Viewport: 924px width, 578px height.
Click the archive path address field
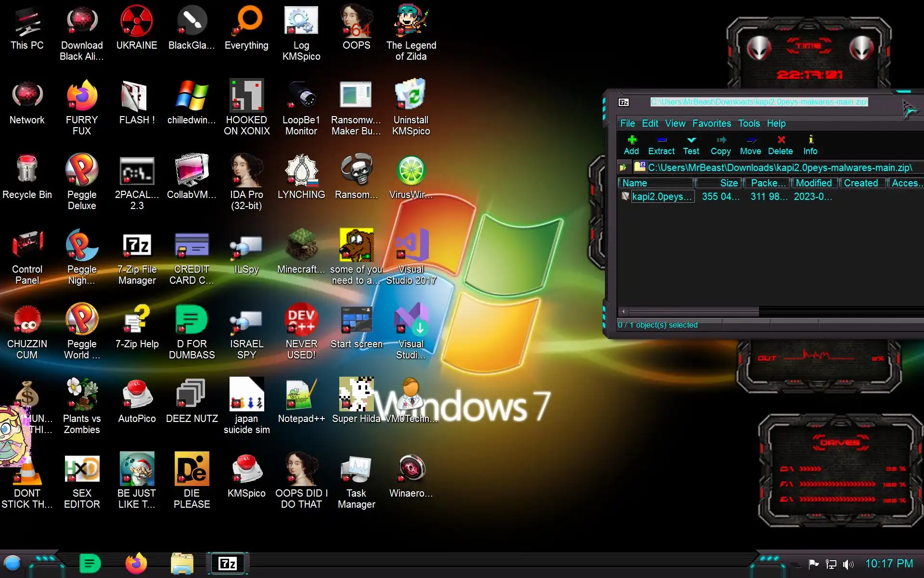pos(780,168)
